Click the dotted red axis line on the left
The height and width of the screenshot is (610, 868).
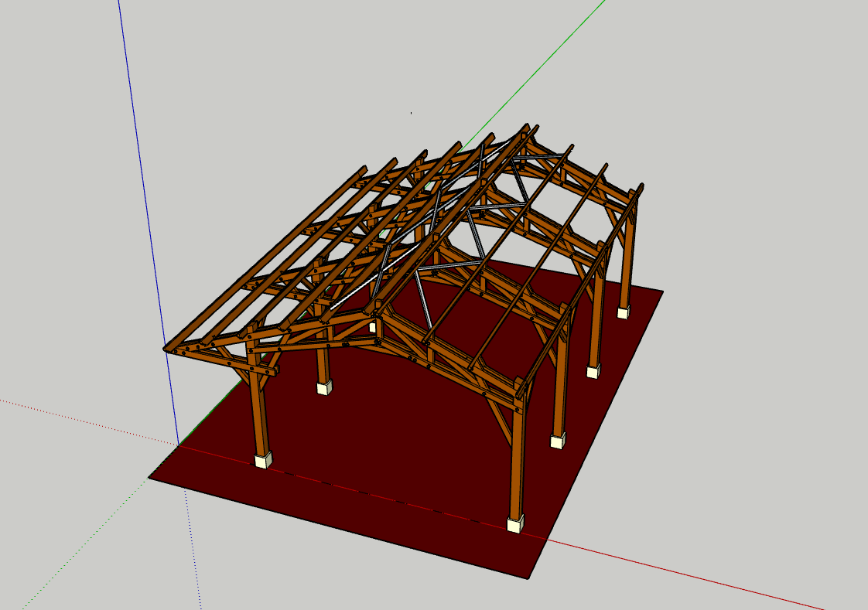point(77,417)
